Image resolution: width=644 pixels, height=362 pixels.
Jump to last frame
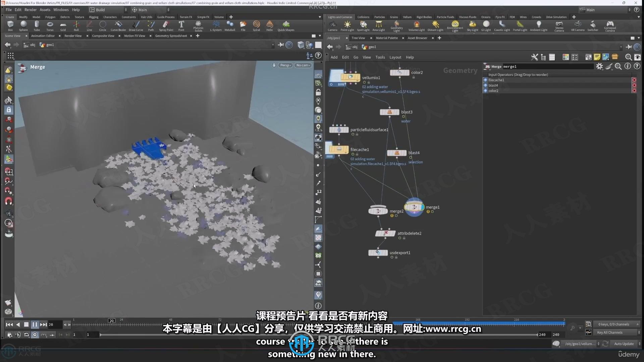tap(43, 324)
